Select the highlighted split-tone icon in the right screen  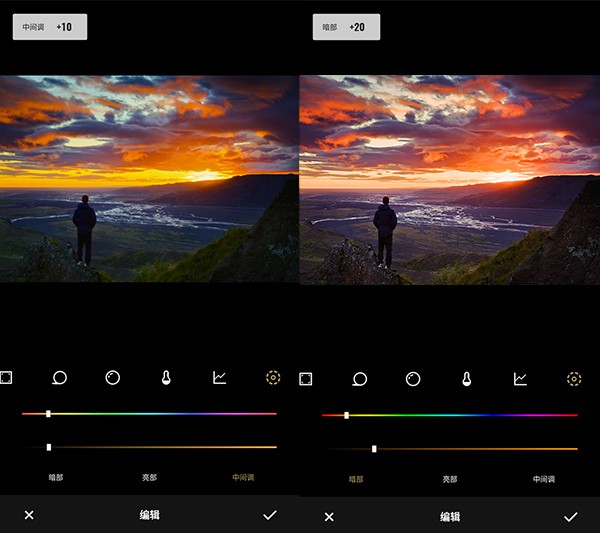pyautogui.click(x=574, y=379)
